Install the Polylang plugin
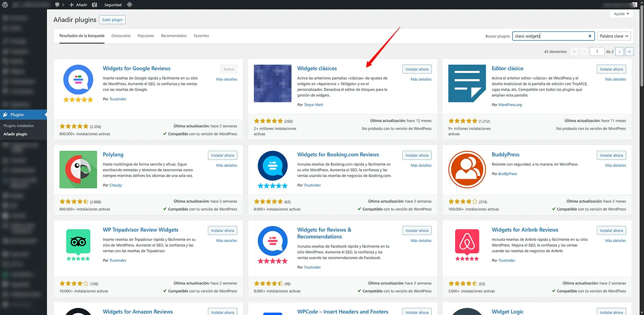 click(222, 155)
